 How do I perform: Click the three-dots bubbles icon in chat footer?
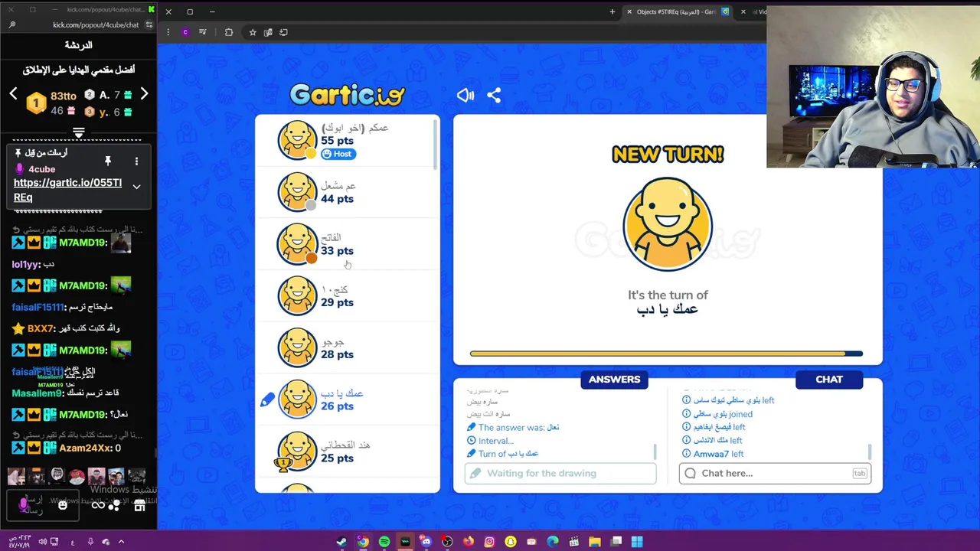(115, 505)
